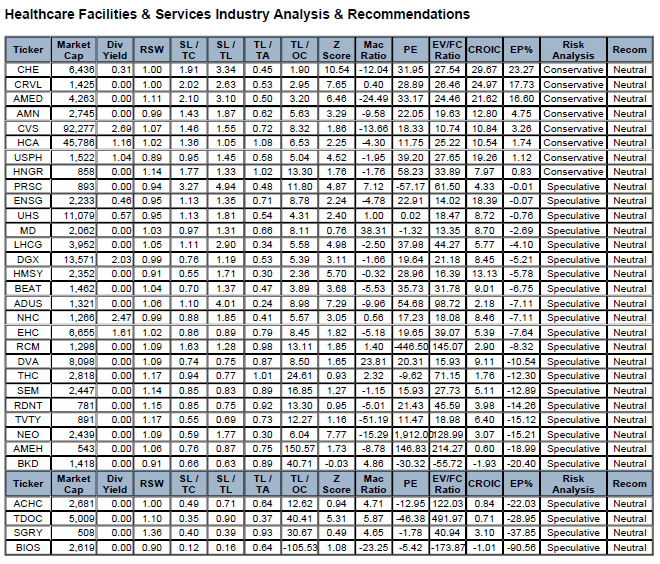The height and width of the screenshot is (564, 660).
Task: Select MD Mac Ratio value 38.31
Action: pyautogui.click(x=373, y=231)
